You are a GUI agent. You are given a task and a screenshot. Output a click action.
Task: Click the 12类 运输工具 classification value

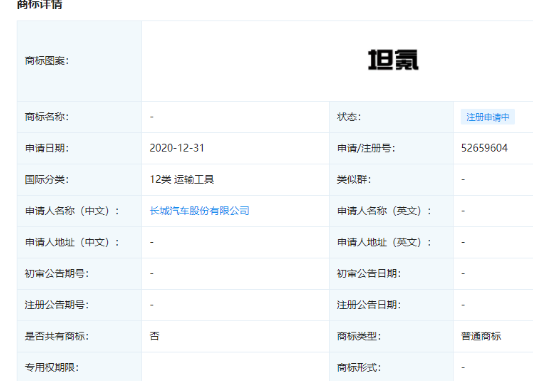click(182, 179)
